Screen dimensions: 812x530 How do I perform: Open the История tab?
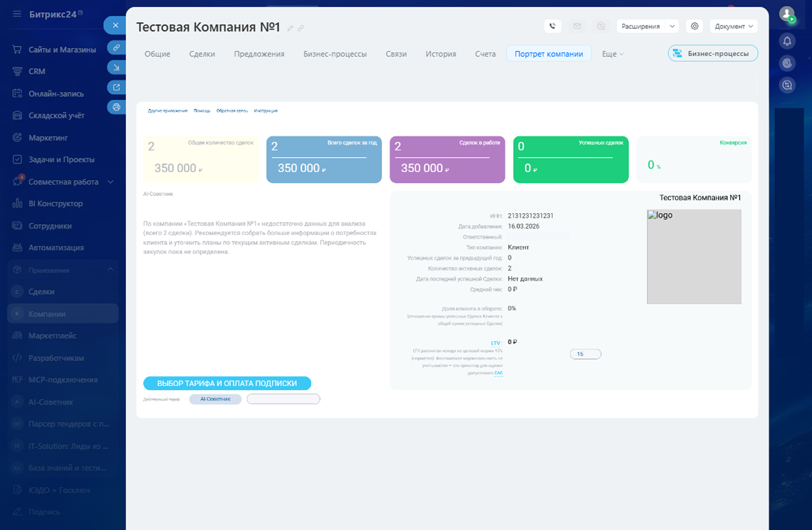[x=440, y=54]
